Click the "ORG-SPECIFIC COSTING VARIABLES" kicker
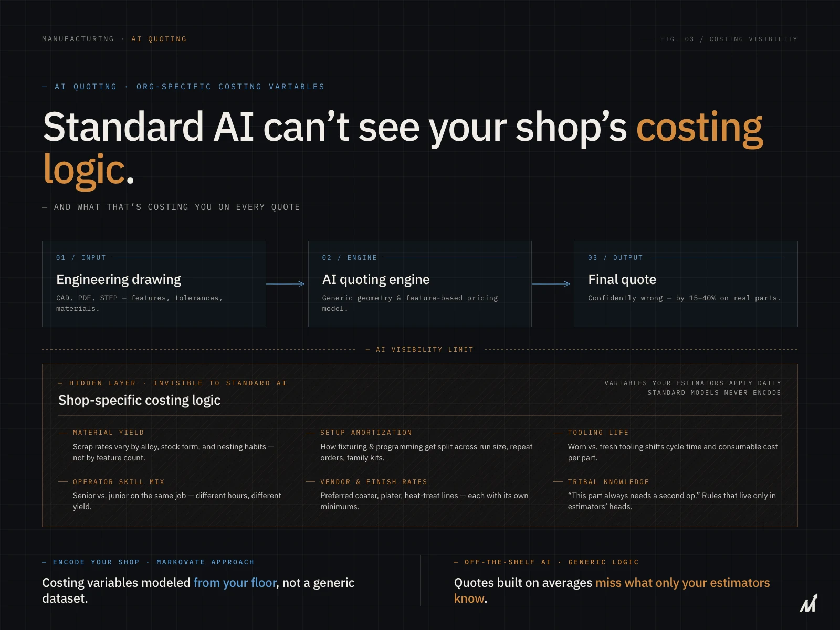The height and width of the screenshot is (630, 840). pos(230,87)
